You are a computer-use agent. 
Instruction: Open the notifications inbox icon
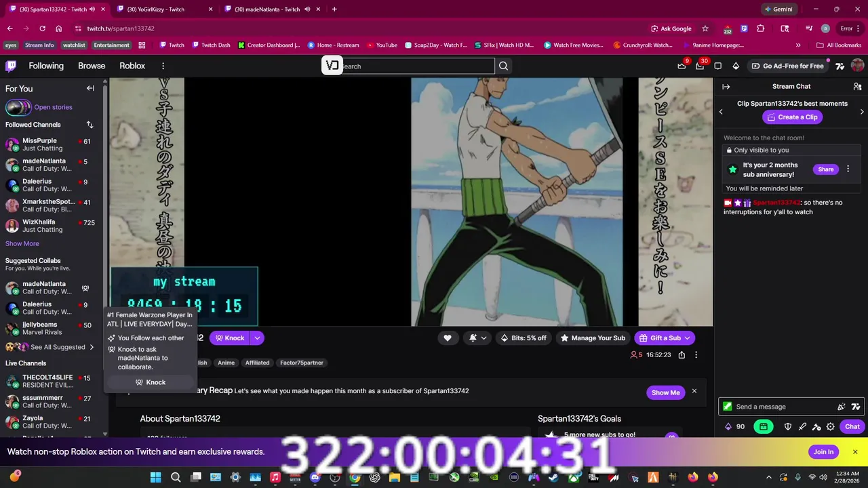[x=700, y=66]
